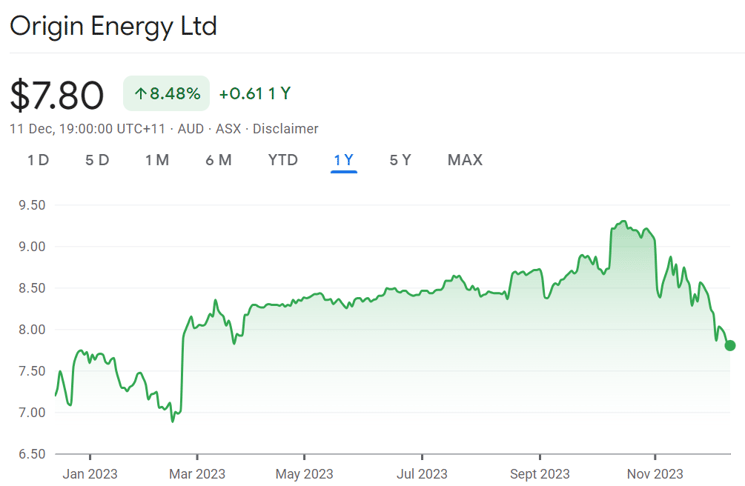Click the Jul 2023 axis label
Image resolution: width=745 pixels, height=486 pixels.
[422, 474]
